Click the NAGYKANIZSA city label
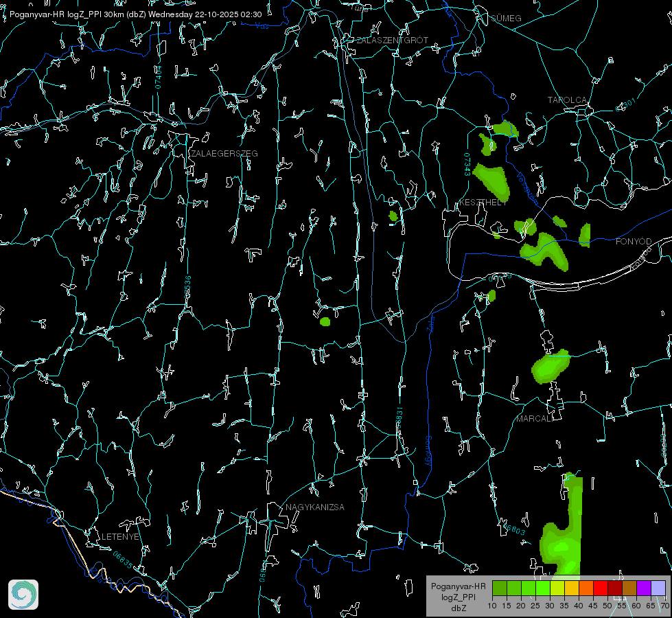 click(315, 507)
